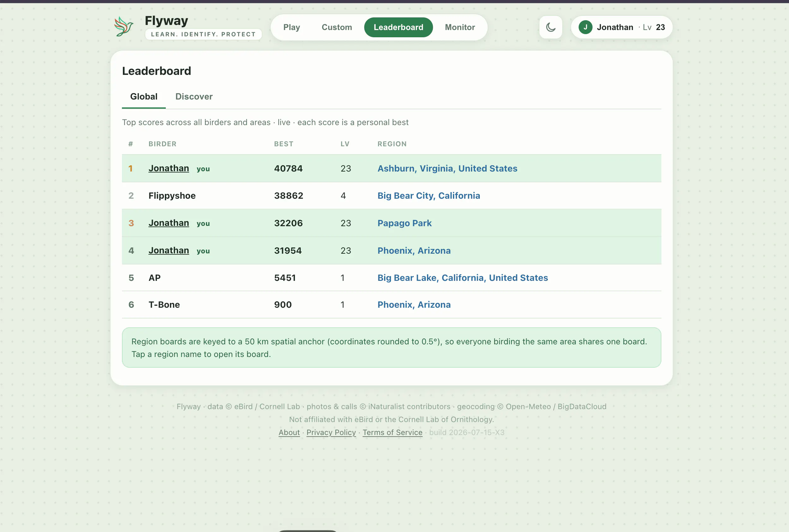
Task: Click the Leaderboard page heading
Action: 156,71
